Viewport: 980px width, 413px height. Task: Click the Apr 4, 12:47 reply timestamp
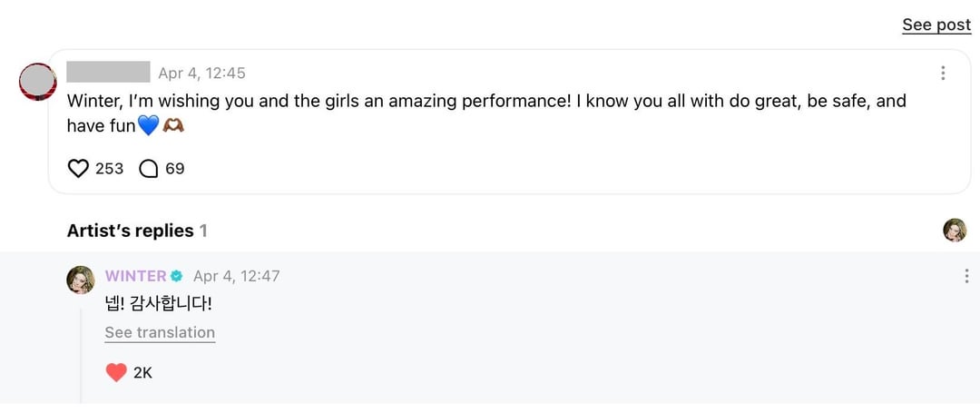click(x=236, y=276)
